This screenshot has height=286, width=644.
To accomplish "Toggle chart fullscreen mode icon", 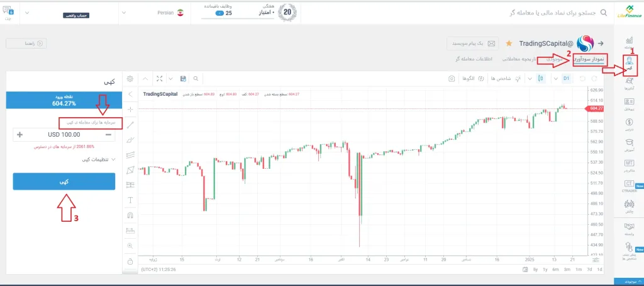I will point(160,79).
